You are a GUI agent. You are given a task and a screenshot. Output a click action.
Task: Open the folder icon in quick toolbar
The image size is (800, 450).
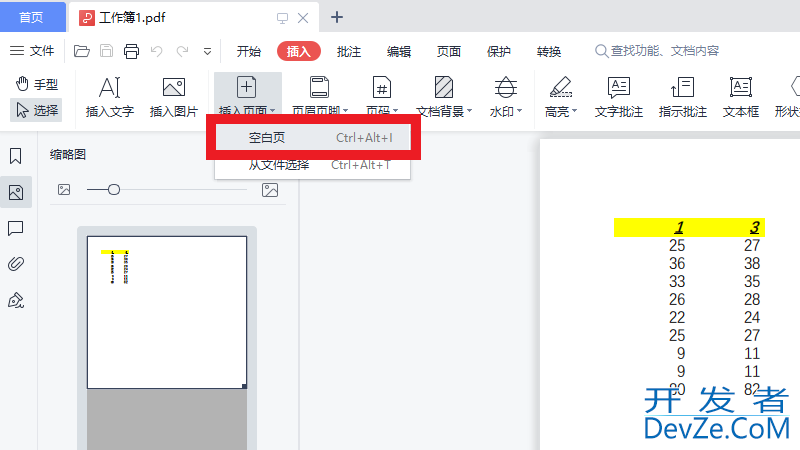coord(82,51)
